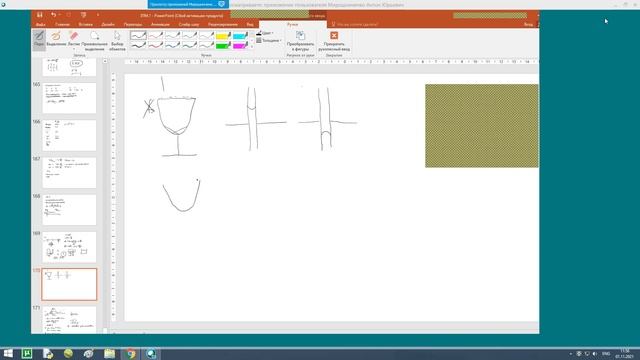640x360 pixels.
Task: Open the Цвет pen color dropdown
Action: pos(265,33)
